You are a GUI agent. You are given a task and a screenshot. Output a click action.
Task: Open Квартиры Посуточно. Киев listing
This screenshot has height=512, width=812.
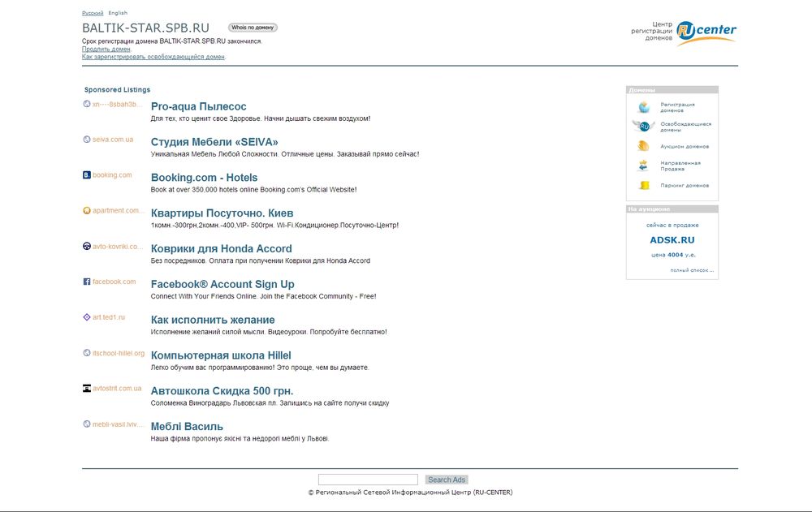(222, 213)
